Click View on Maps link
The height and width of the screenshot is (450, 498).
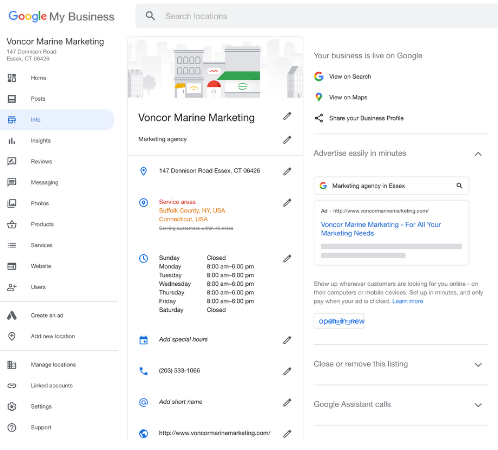point(348,97)
